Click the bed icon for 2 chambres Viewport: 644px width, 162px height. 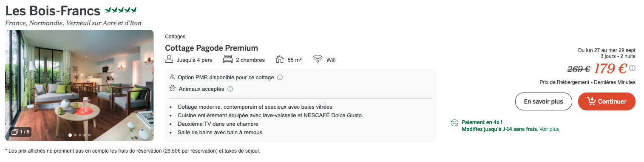[x=228, y=59]
